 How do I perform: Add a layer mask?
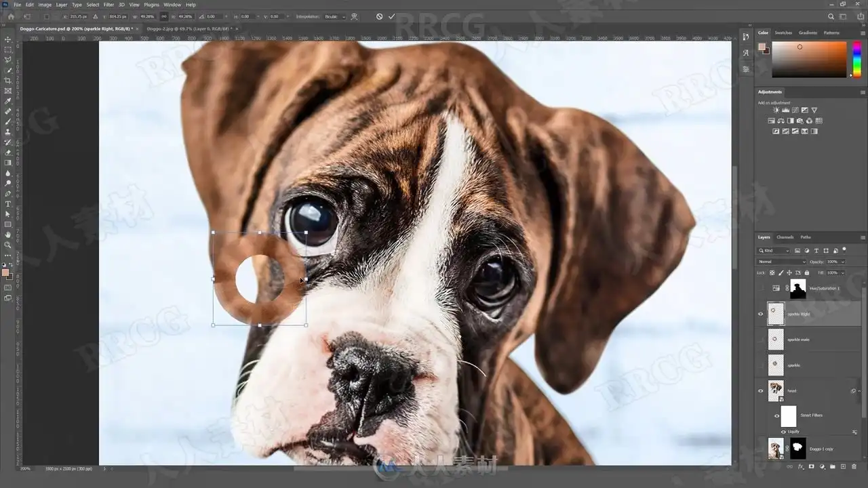811,466
